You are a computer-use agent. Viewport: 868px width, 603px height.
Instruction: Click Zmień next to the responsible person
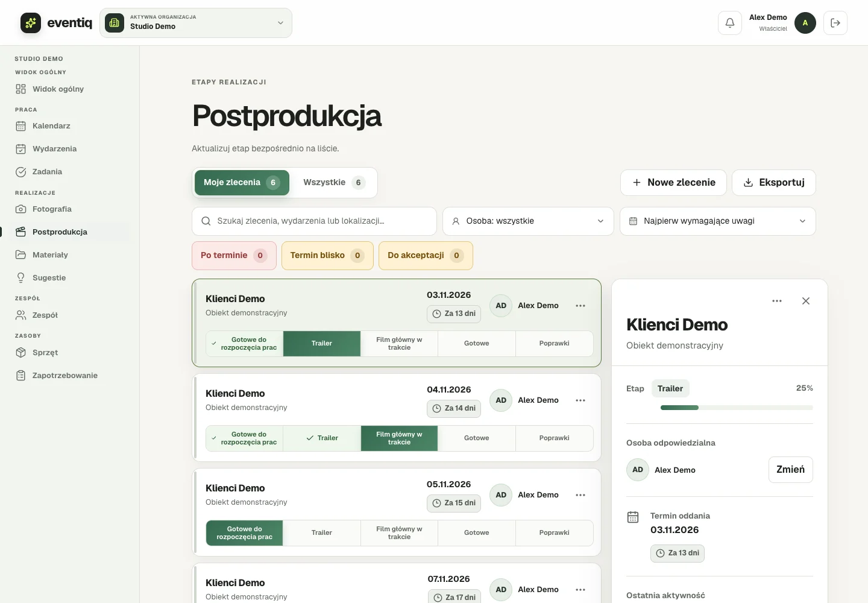tap(791, 470)
